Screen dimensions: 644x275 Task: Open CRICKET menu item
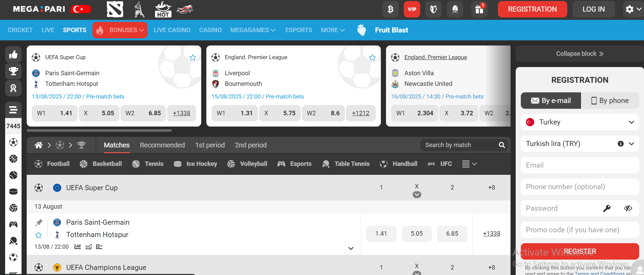click(x=20, y=30)
